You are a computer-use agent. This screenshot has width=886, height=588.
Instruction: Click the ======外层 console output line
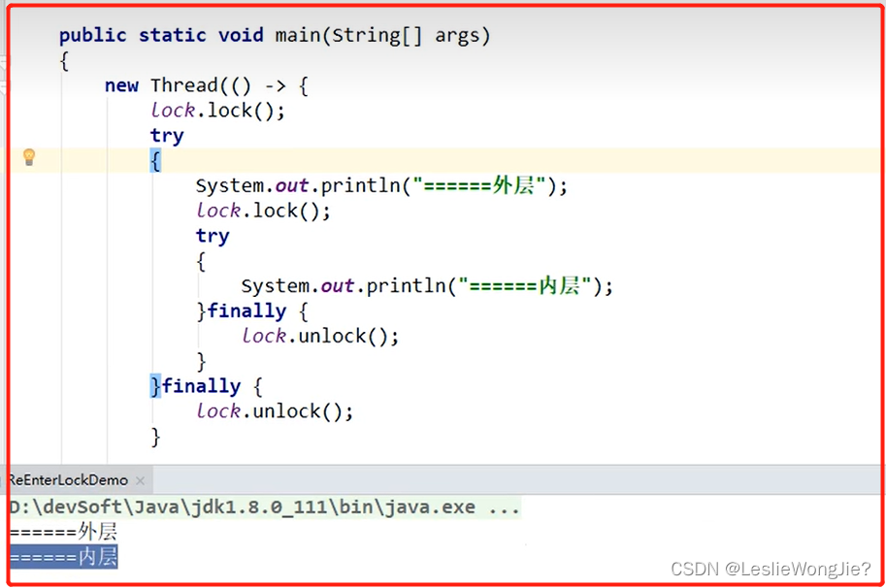pyautogui.click(x=64, y=531)
